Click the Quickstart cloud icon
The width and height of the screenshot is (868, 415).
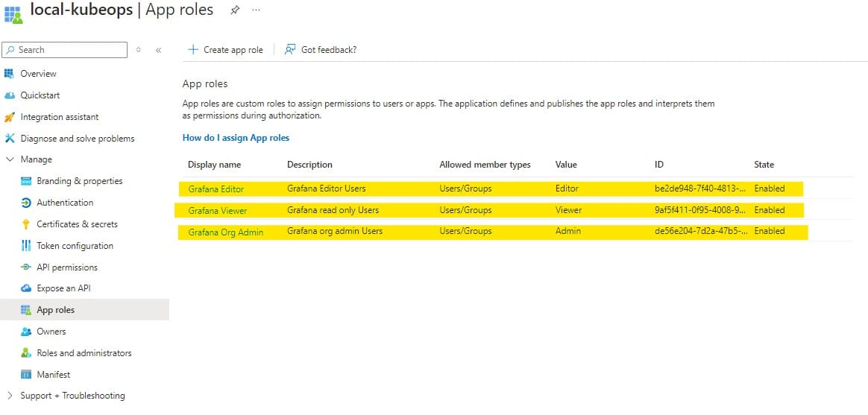click(x=10, y=95)
